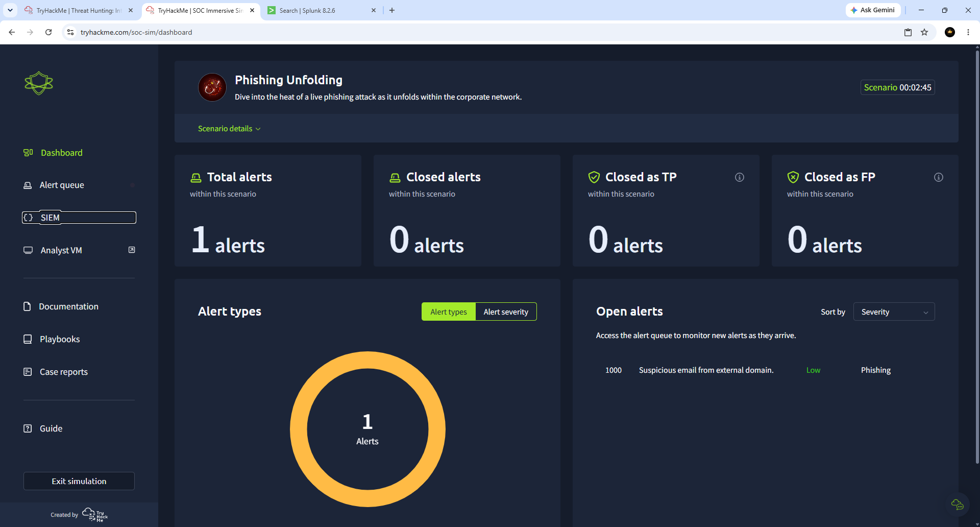The width and height of the screenshot is (980, 527).
Task: Open the SIEM menu item
Action: (x=79, y=218)
